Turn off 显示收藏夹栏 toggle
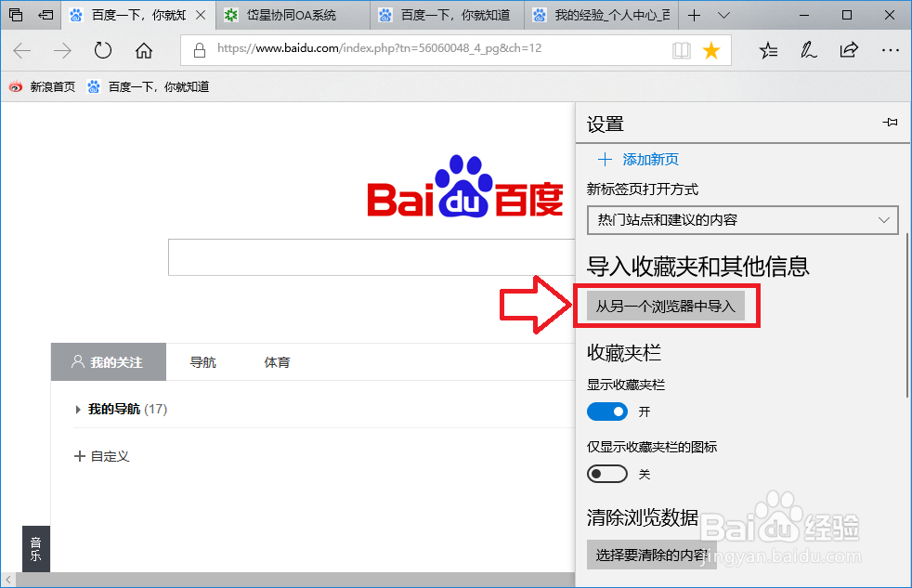This screenshot has height=588, width=912. click(x=607, y=412)
